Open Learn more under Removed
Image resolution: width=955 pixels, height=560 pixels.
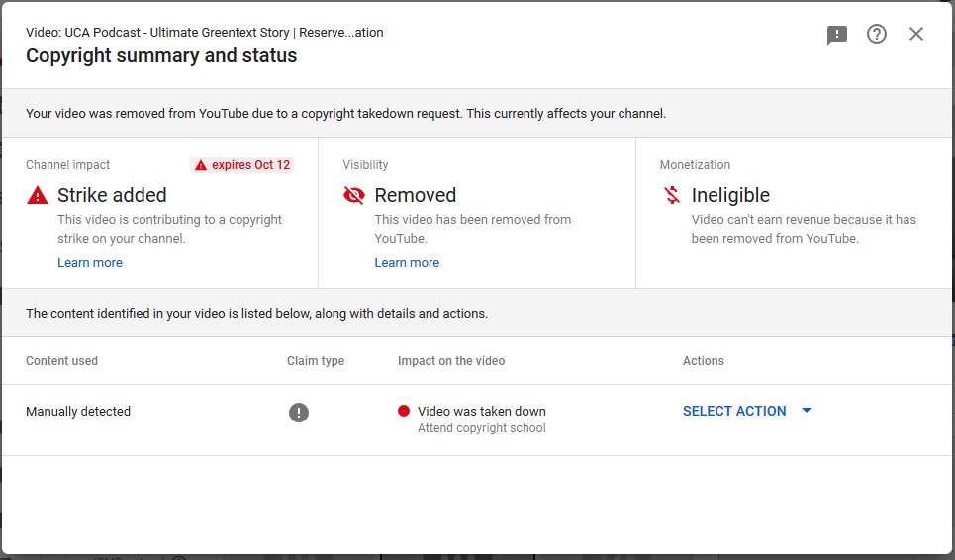click(x=407, y=262)
